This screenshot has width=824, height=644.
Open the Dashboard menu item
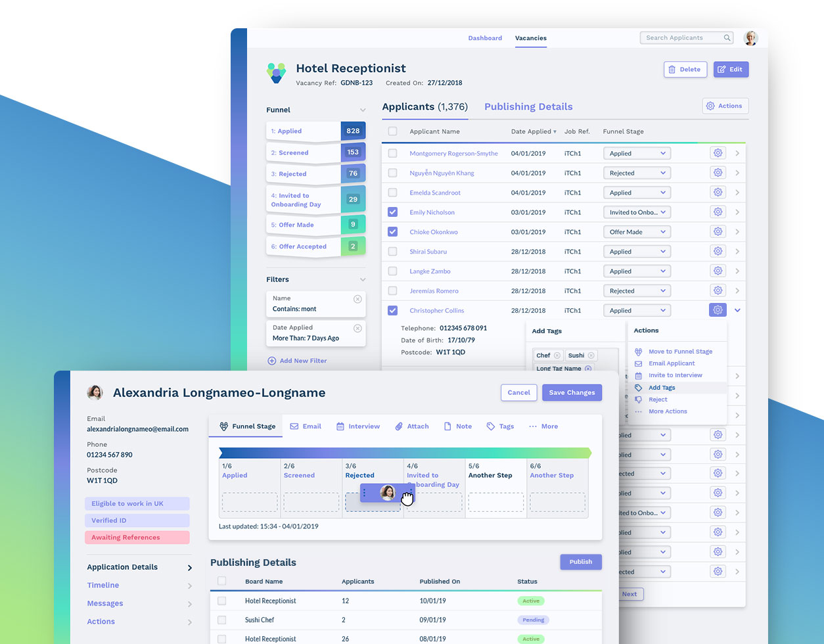485,37
